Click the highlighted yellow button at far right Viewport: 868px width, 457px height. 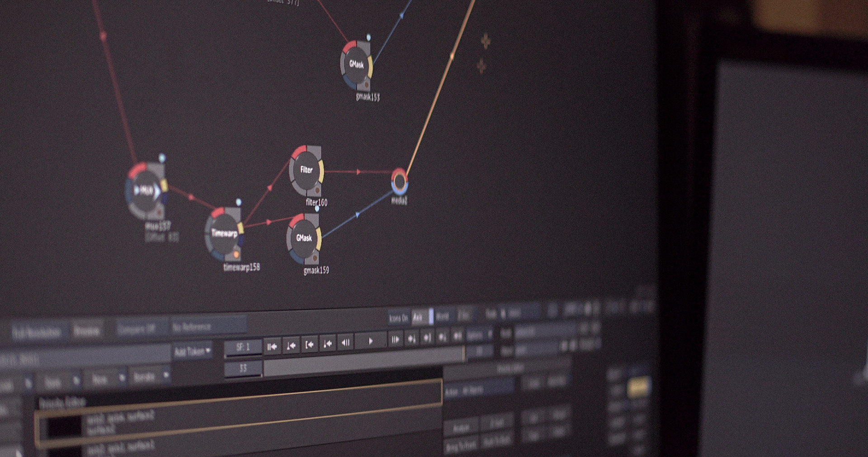coord(638,387)
